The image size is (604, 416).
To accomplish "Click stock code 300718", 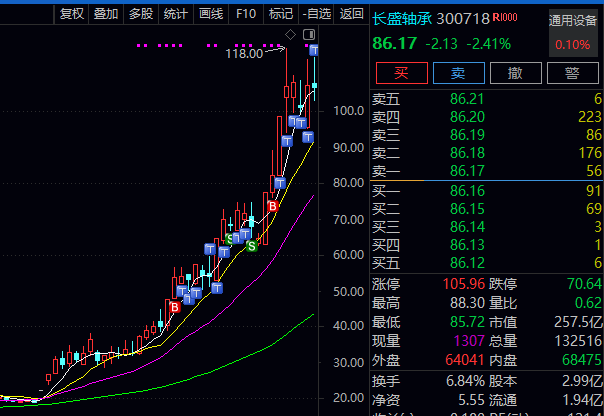I will (x=463, y=18).
